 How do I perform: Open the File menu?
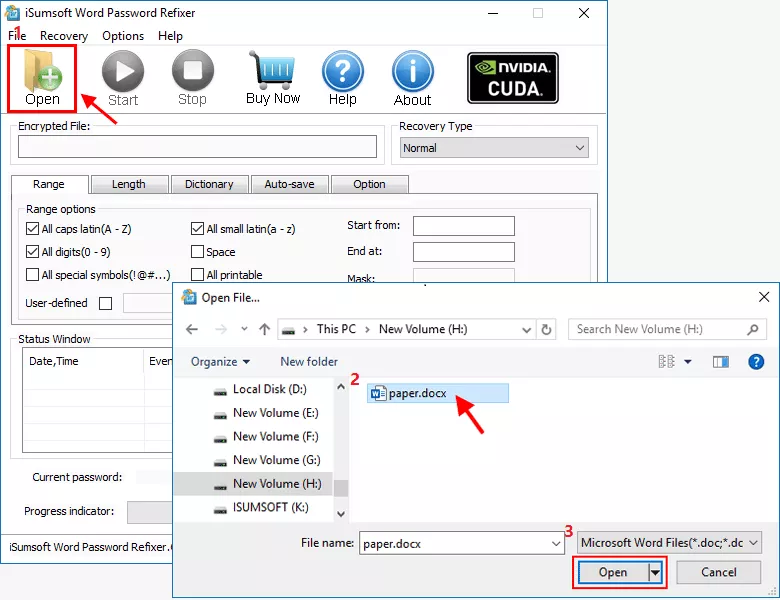click(x=16, y=36)
